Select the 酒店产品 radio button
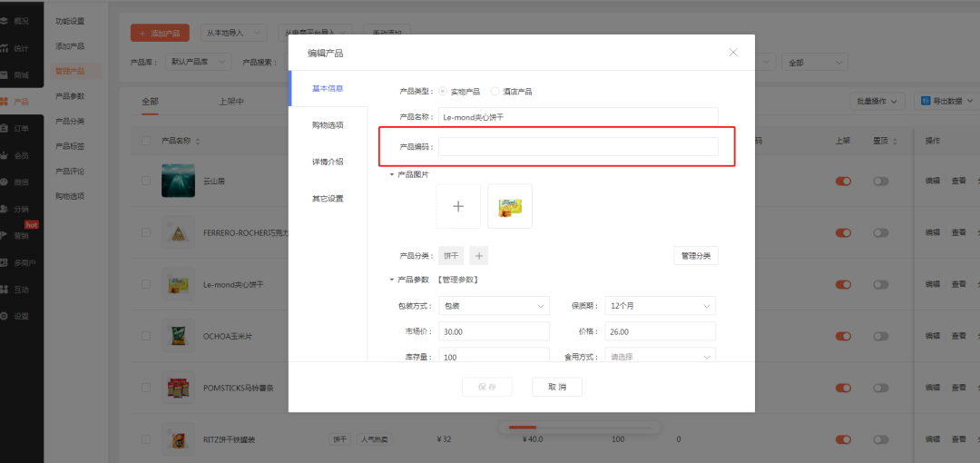980x463 pixels. tap(495, 92)
